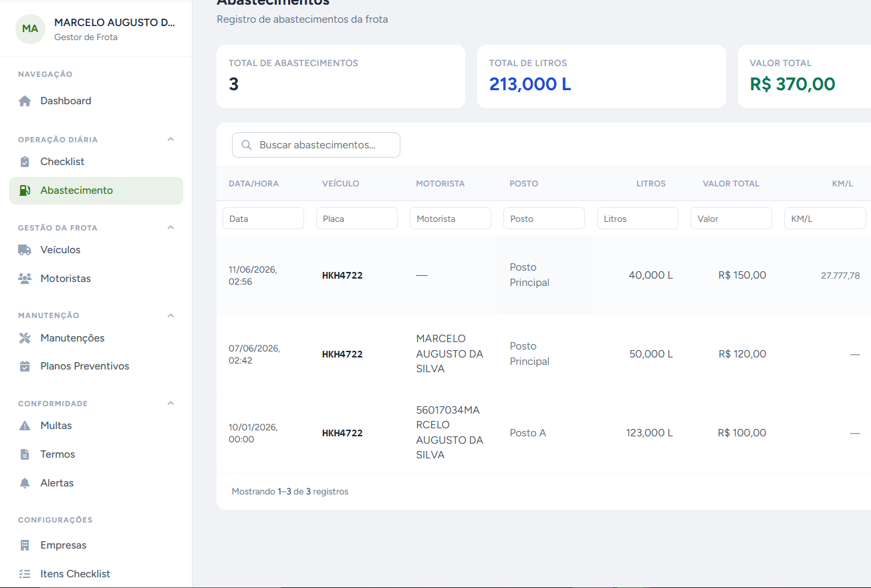Click the Dashboard home icon
Viewport: 871px width, 588px height.
(25, 101)
